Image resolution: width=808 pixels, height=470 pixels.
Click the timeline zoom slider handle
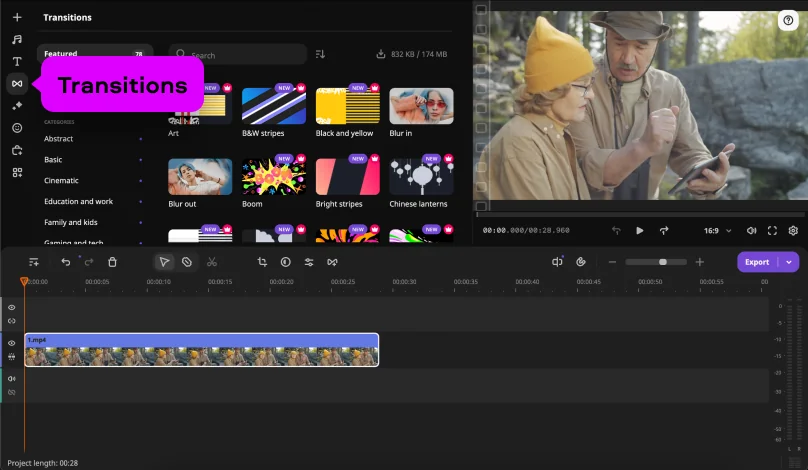[662, 262]
